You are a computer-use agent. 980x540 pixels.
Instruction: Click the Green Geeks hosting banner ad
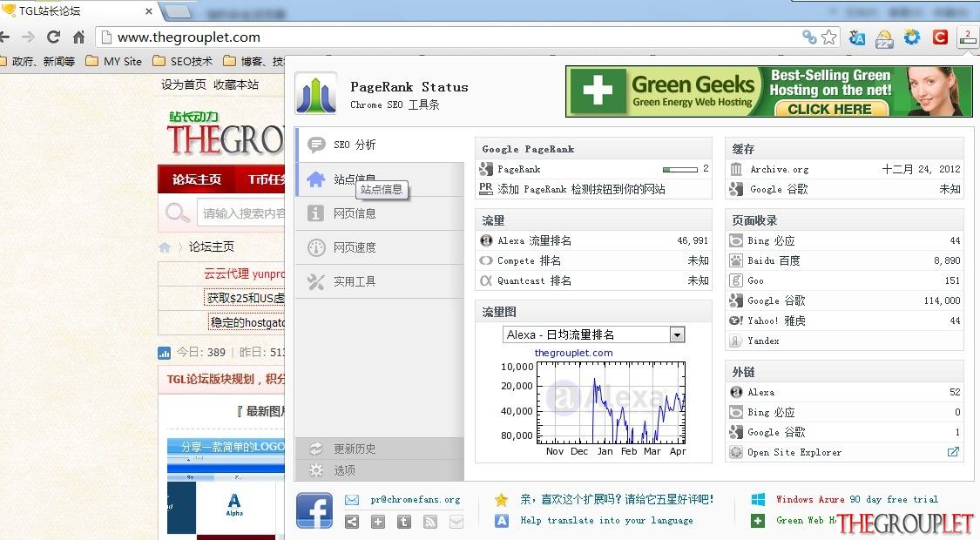pyautogui.click(x=768, y=91)
